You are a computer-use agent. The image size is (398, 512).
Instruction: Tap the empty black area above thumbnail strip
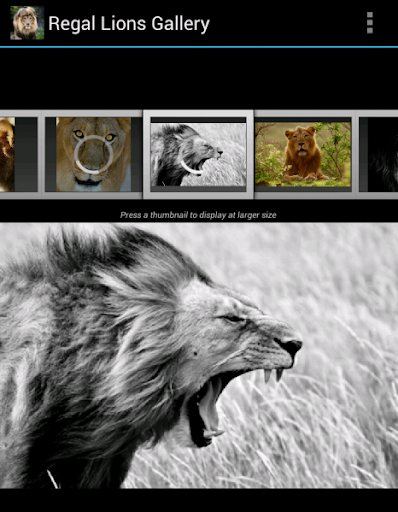(199, 79)
